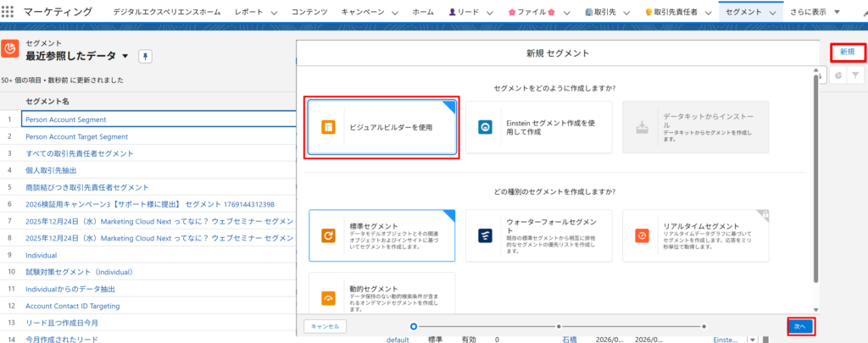Expand the キャンペーン tab dropdown chevron
The width and height of the screenshot is (868, 343).
click(393, 12)
